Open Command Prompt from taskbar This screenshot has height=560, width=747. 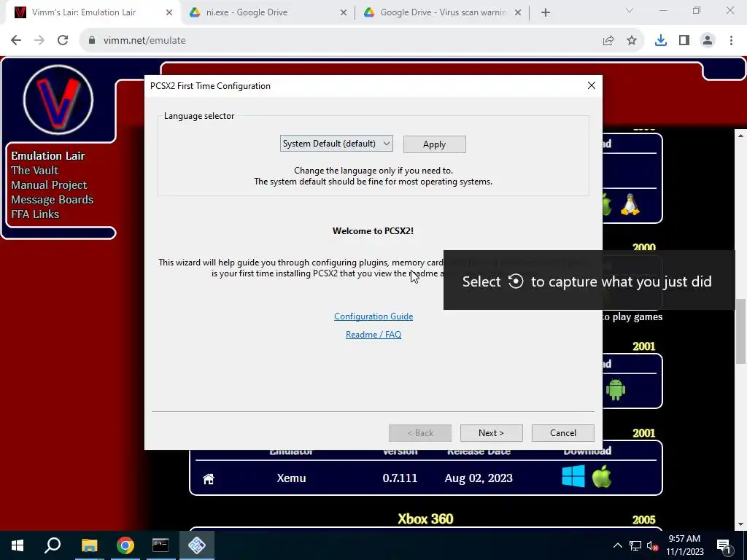click(x=160, y=545)
